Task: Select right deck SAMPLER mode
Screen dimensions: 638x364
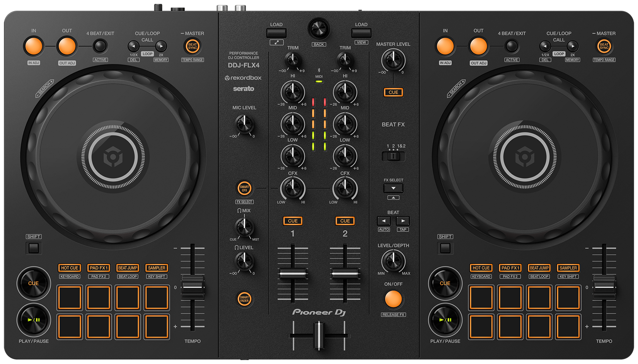Action: [x=568, y=268]
